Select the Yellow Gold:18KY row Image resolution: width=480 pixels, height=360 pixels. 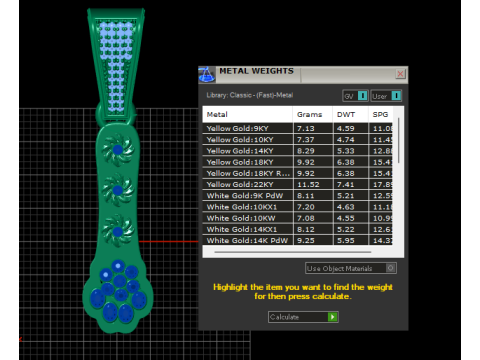pos(297,162)
